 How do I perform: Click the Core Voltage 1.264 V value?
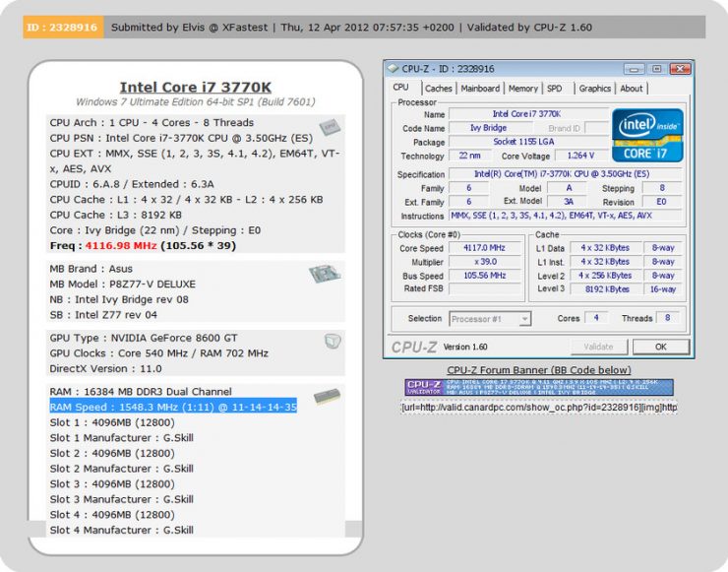tap(580, 156)
